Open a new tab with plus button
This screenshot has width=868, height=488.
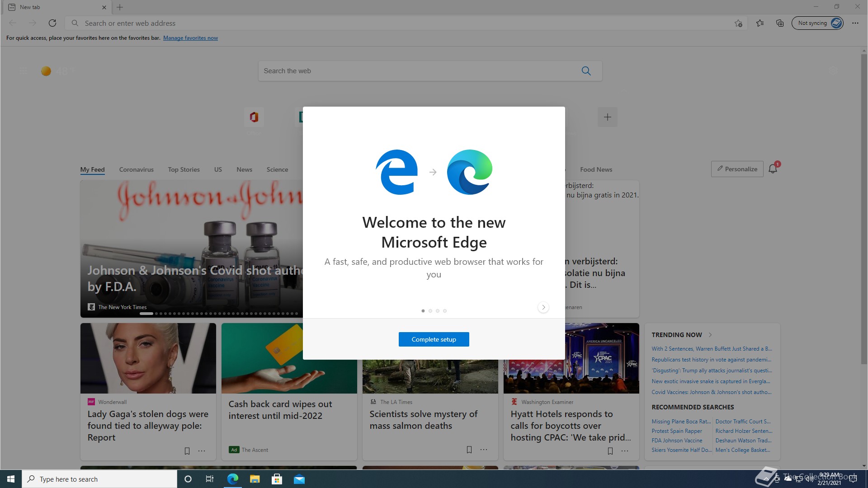(120, 7)
